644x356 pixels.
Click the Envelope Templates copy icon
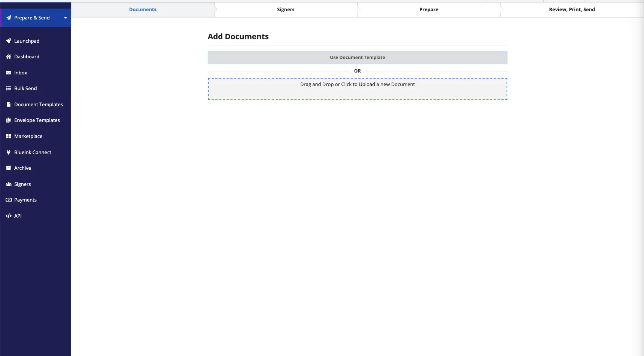[8, 120]
